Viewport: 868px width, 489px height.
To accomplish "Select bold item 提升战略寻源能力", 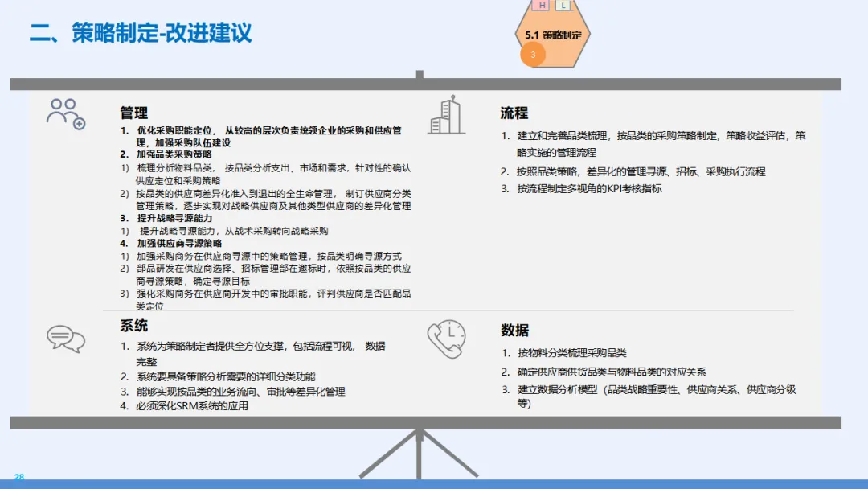I will point(166,218).
